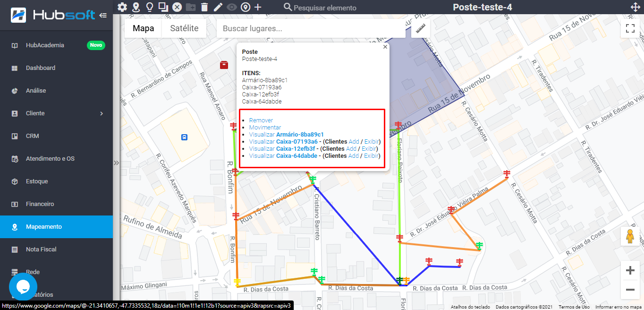Click Add clients for Caixa-64dabde
This screenshot has width=644, height=310.
354,156
